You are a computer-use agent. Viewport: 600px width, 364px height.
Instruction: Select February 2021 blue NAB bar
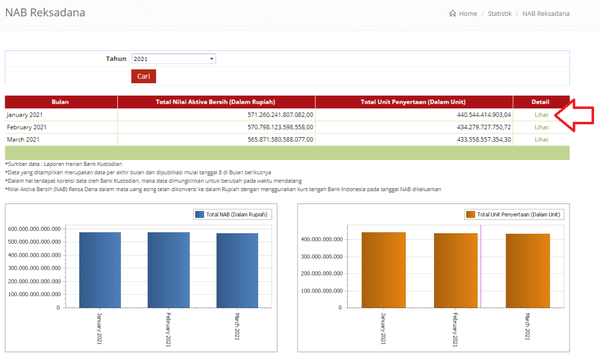pyautogui.click(x=168, y=270)
